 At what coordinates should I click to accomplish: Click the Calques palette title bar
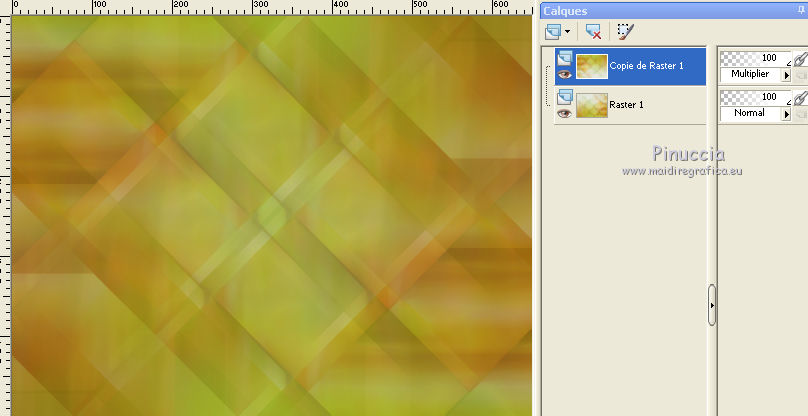[674, 11]
